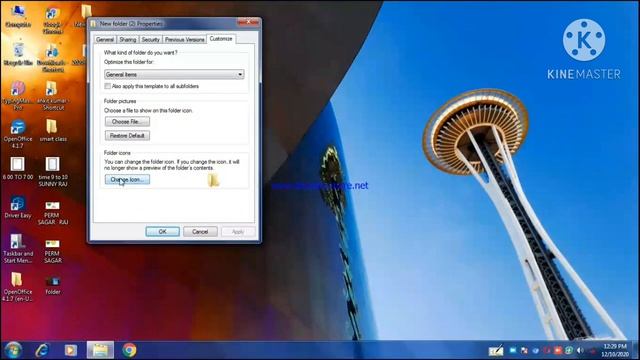The image size is (640, 360).
Task: Open the PERM SAGAR file icon
Action: click(x=53, y=251)
